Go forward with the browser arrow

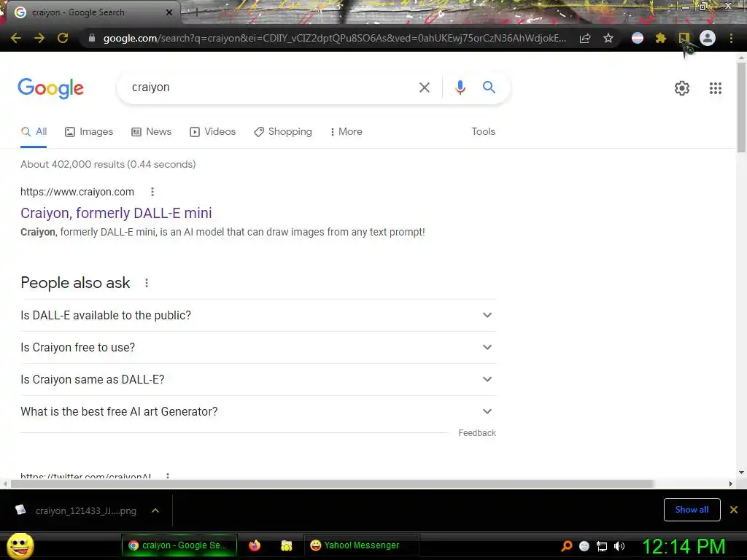coord(39,38)
